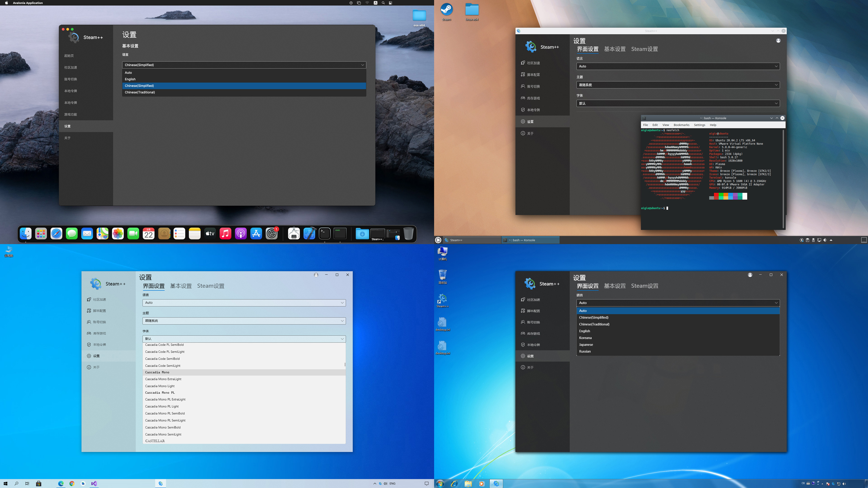868x488 pixels.
Task: Open the Windows 7 Start orb
Action: tap(440, 483)
